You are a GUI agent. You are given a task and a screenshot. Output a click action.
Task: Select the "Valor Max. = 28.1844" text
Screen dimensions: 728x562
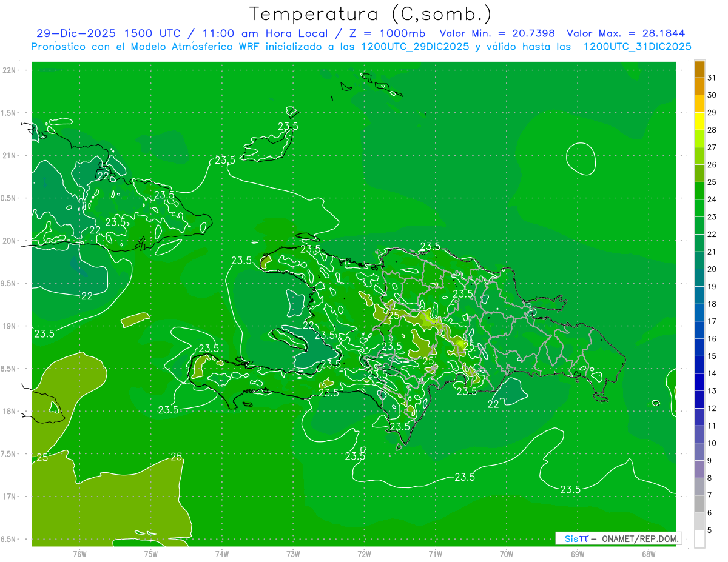(625, 33)
